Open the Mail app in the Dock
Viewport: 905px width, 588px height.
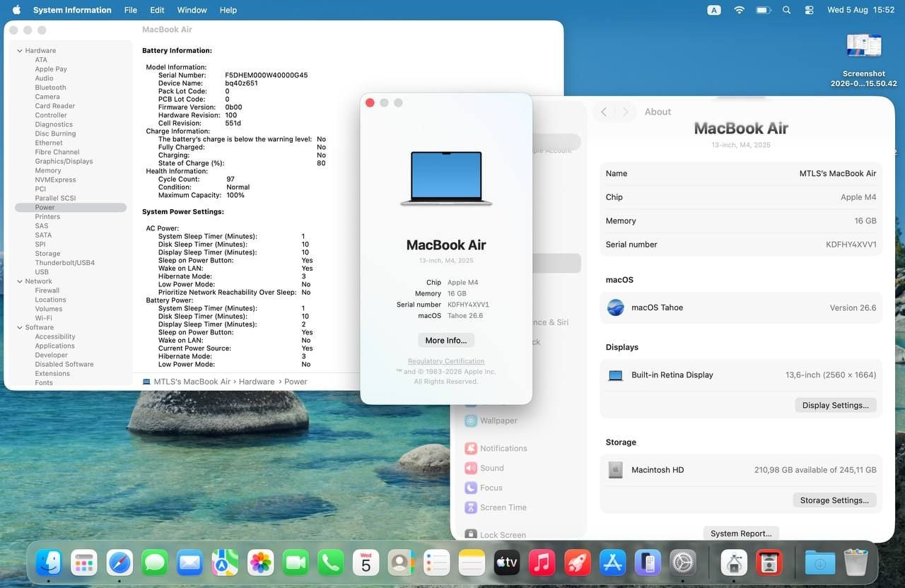(x=189, y=563)
